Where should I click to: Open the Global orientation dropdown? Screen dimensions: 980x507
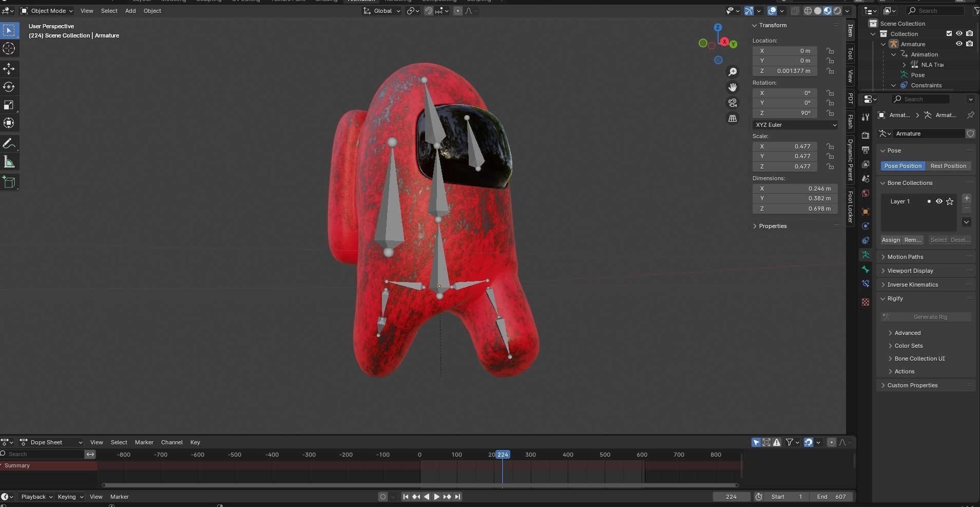pos(382,11)
